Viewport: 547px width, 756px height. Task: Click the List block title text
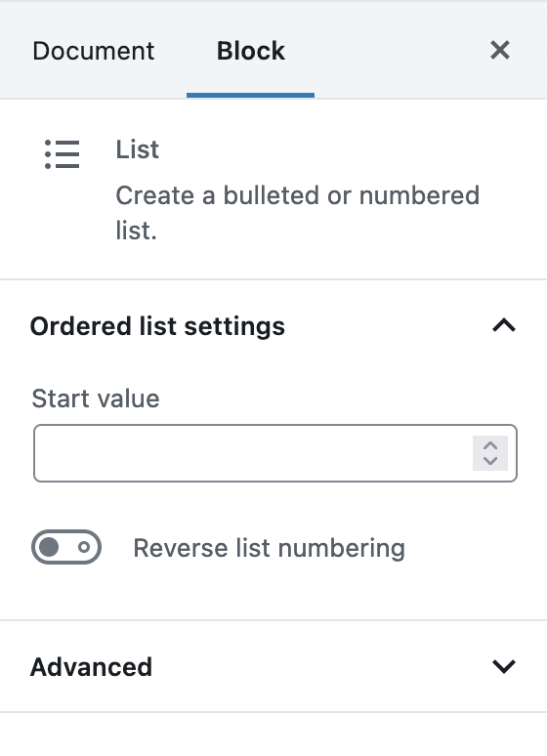pyautogui.click(x=137, y=149)
